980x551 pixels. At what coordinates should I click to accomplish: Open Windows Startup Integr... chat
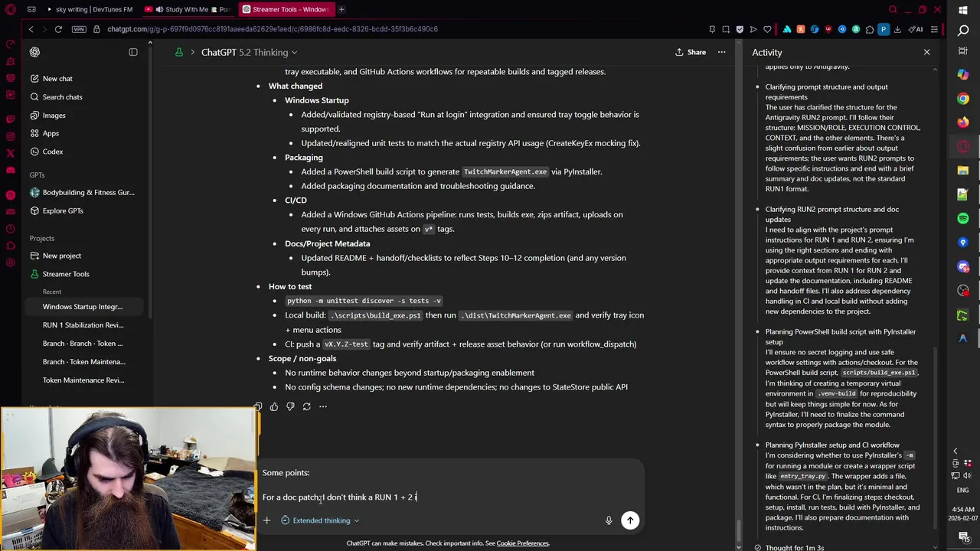coord(83,307)
